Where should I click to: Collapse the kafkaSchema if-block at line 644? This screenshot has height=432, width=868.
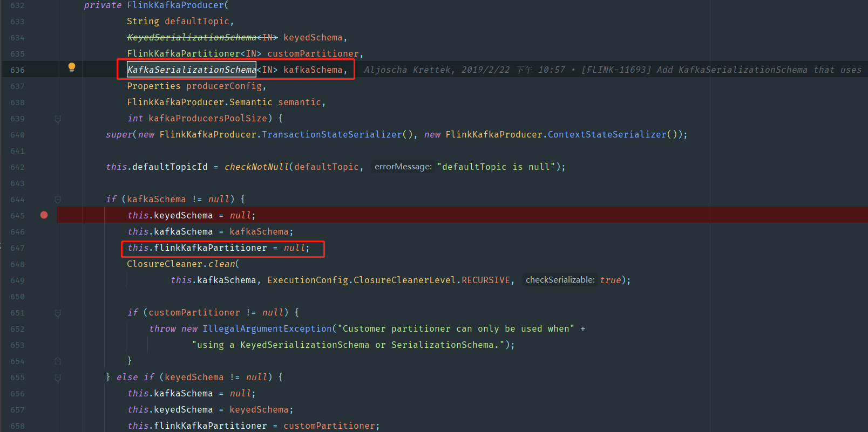tap(58, 200)
